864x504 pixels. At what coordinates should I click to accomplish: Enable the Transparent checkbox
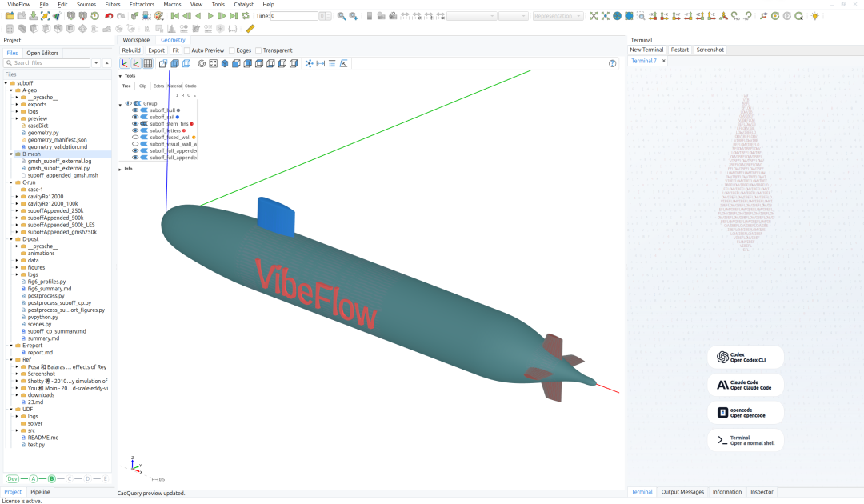pyautogui.click(x=258, y=50)
